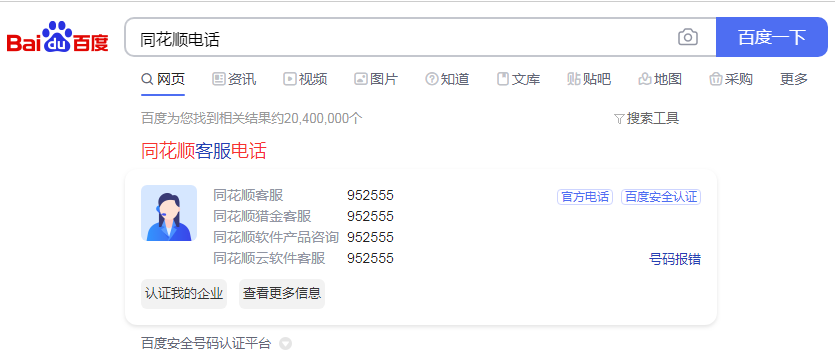Open the 同花顺客服电话 result title
835x362 pixels.
click(203, 151)
